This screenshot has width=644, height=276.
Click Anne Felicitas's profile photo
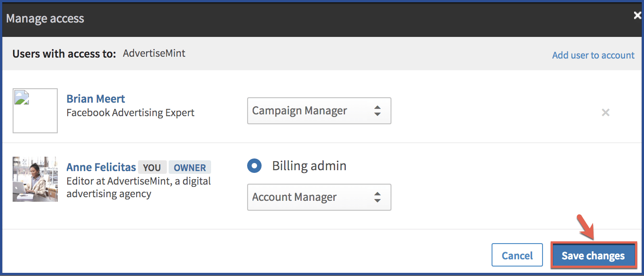coord(35,179)
